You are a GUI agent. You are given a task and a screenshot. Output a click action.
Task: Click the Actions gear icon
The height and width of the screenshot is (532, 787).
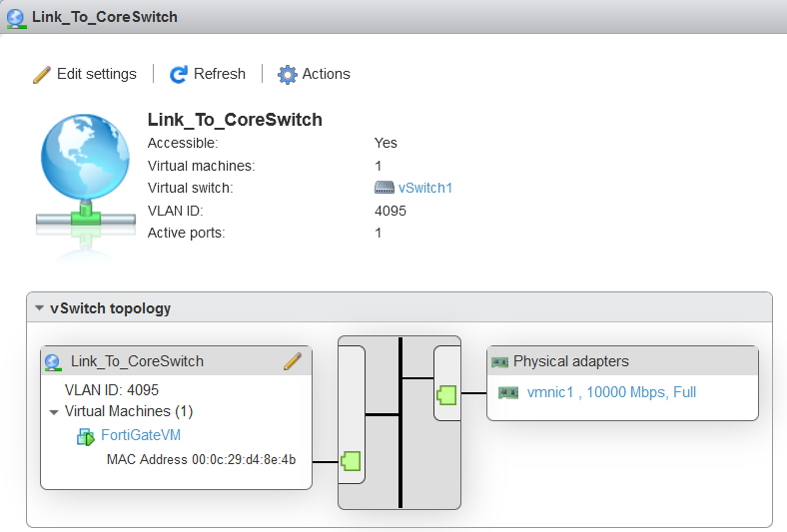(288, 75)
